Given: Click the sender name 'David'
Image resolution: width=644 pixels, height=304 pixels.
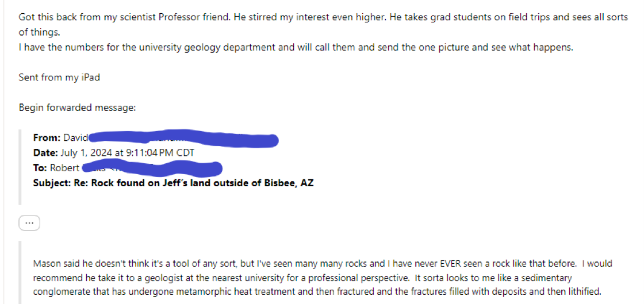Looking at the screenshot, I should pos(75,137).
